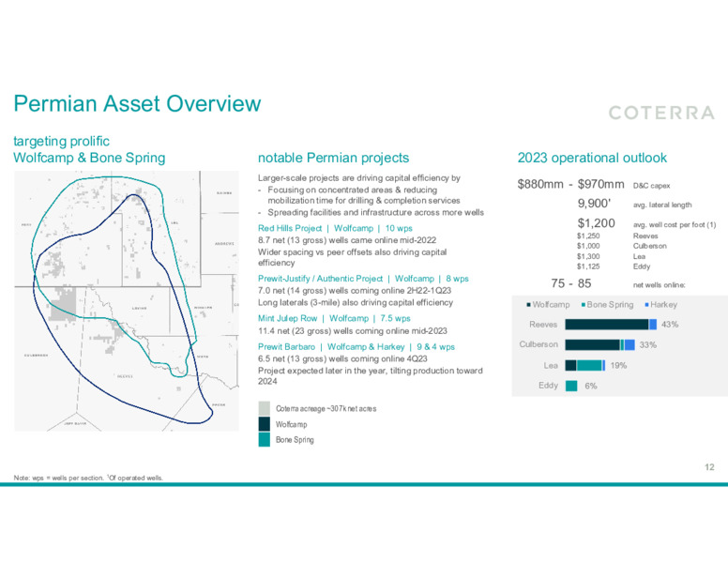
Task: Click the '33%' Culberson label
Action: coord(647,345)
